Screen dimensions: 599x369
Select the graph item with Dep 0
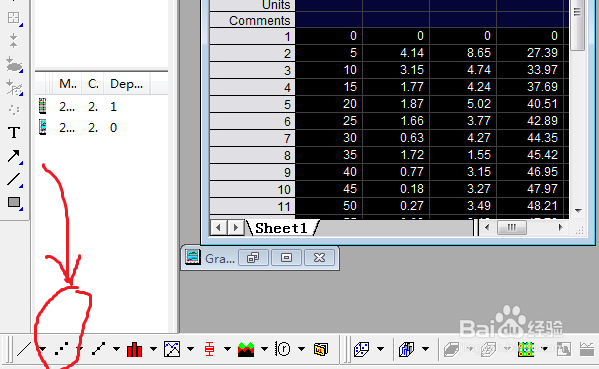click(78, 128)
